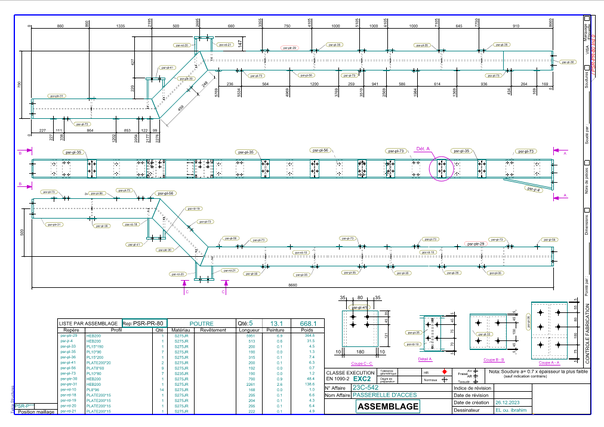Click the 'N° Affaire' label
Viewport: 604px width, 427px height.
pos(337,388)
